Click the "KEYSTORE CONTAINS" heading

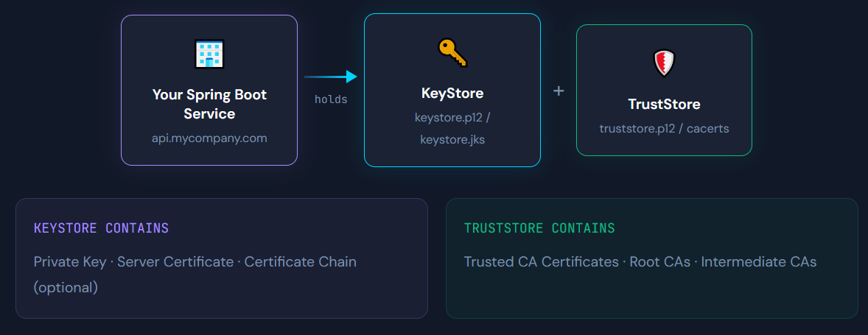click(101, 228)
